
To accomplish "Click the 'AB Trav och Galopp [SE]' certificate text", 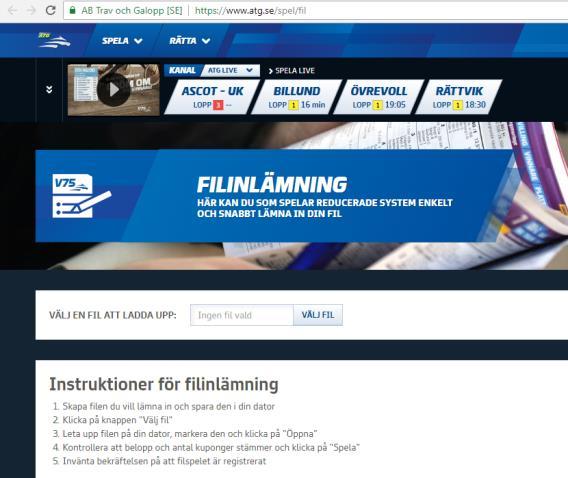I will pyautogui.click(x=132, y=11).
